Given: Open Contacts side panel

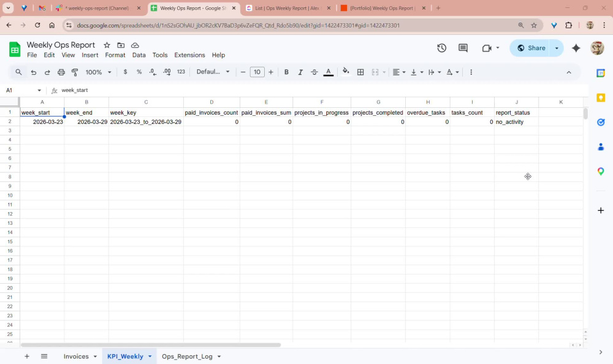Looking at the screenshot, I should (601, 147).
